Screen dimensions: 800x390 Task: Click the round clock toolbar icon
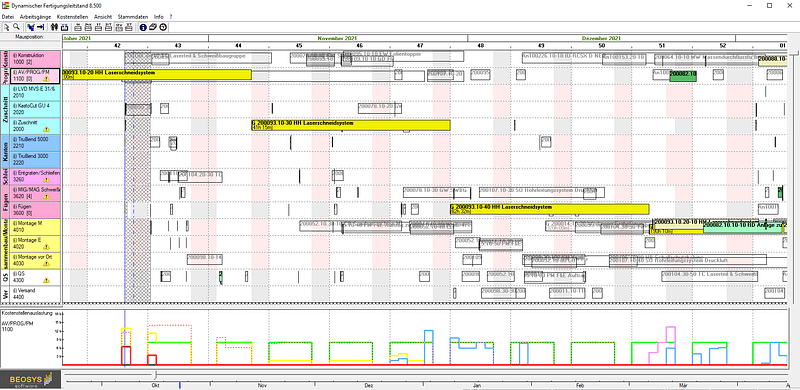coord(162,27)
